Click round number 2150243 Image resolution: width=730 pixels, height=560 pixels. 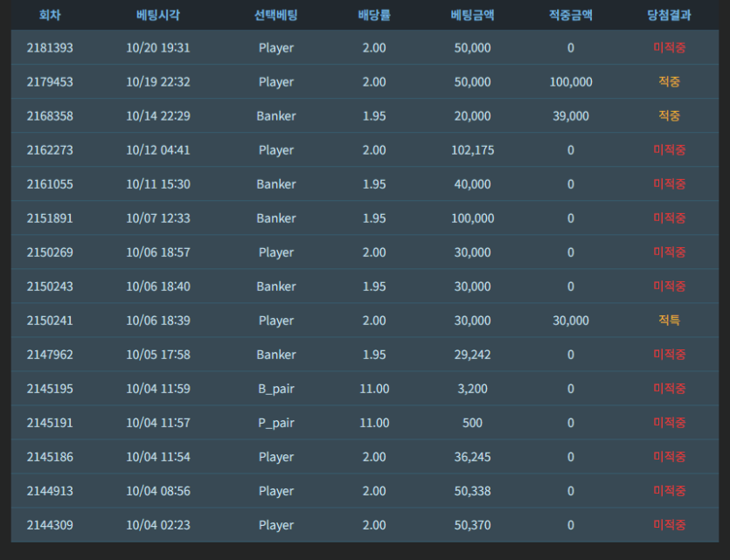[50, 287]
